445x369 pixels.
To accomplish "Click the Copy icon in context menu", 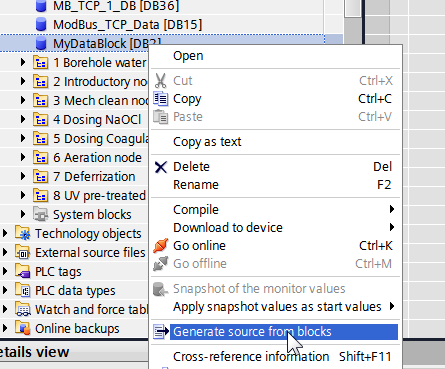I will point(161,99).
